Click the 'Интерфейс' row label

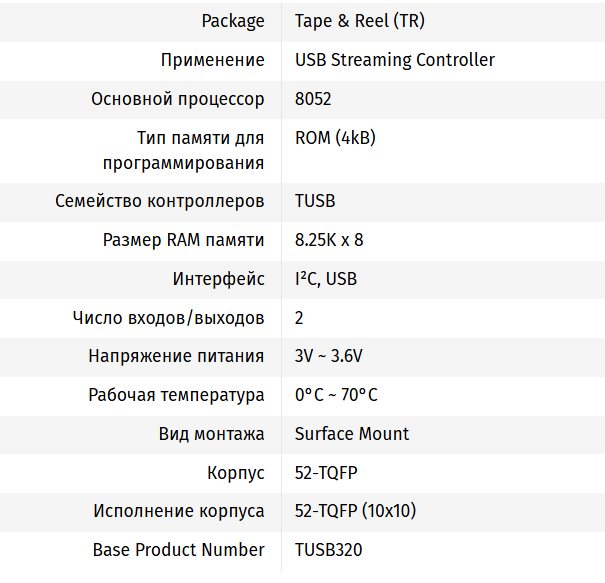(x=219, y=279)
